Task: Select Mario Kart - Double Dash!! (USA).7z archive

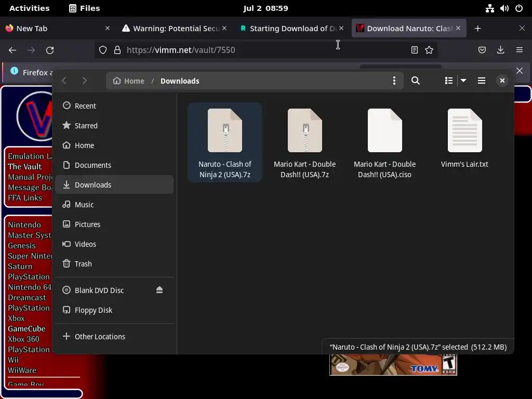Action: [304, 142]
